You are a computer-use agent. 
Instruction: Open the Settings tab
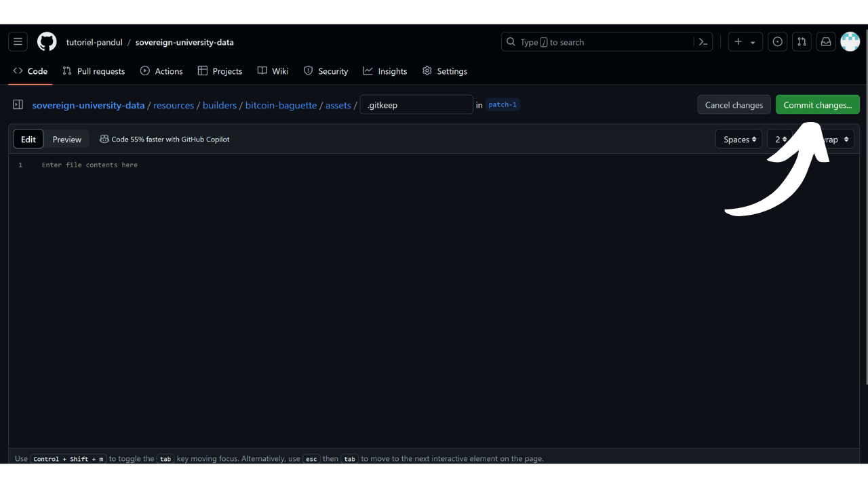click(x=444, y=71)
